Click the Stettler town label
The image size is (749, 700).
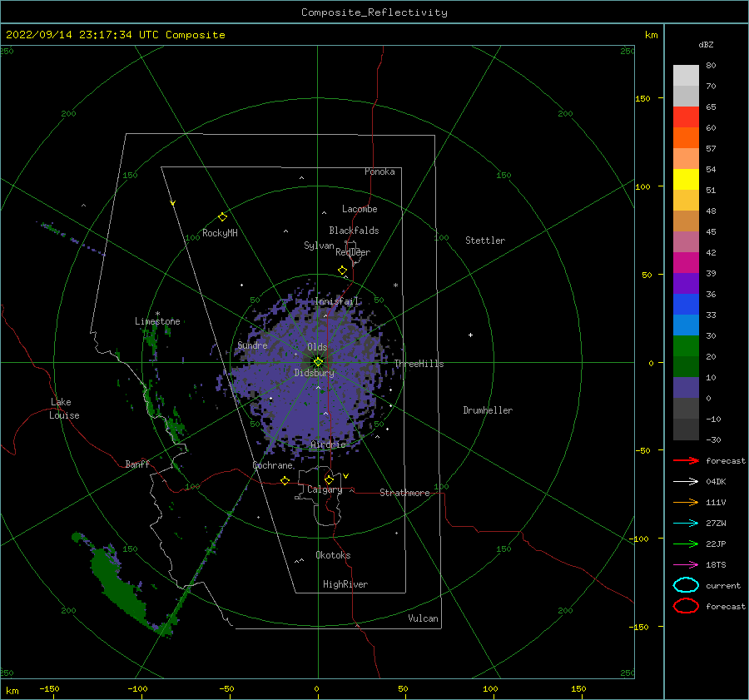485,241
